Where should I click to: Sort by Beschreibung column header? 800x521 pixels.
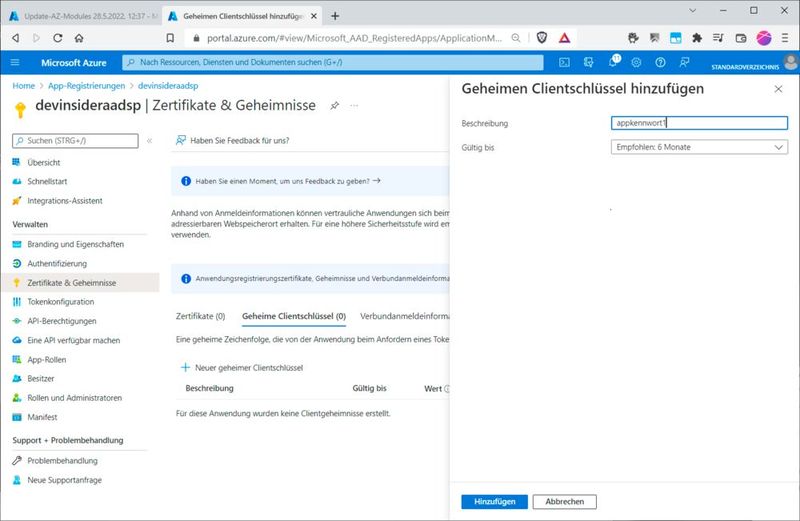pyautogui.click(x=209, y=388)
